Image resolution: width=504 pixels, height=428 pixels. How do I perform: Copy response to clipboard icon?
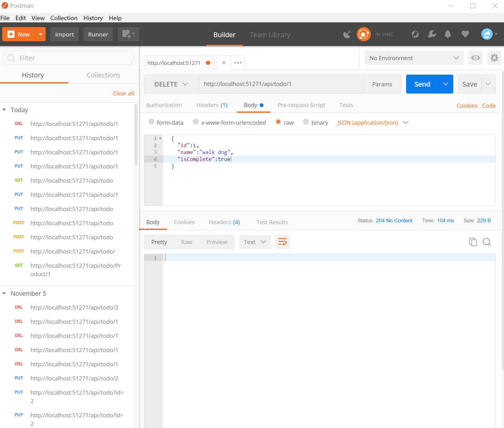point(473,242)
